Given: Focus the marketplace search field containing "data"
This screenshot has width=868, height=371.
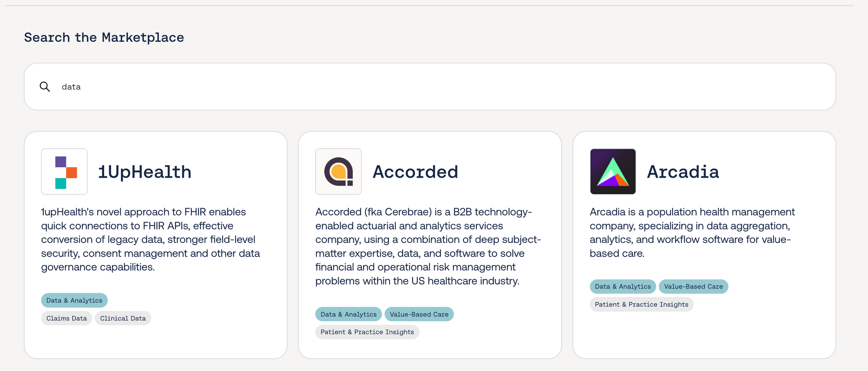Looking at the screenshot, I should coord(430,86).
